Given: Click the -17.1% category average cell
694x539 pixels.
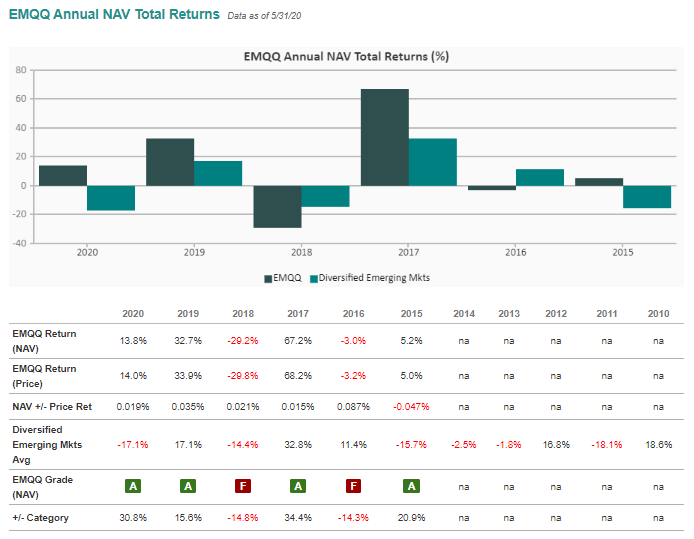Looking at the screenshot, I should click(133, 444).
